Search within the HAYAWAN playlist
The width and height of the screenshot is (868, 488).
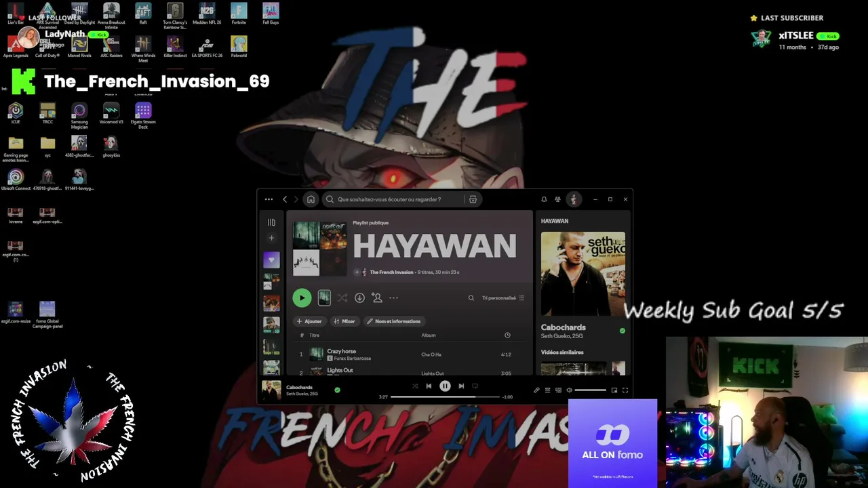(x=471, y=298)
